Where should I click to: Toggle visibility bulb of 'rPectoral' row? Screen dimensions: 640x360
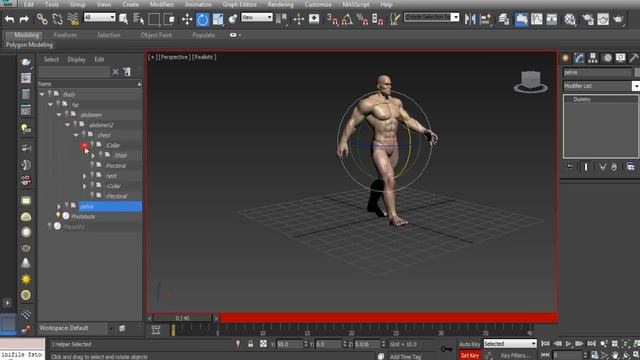tap(92, 196)
